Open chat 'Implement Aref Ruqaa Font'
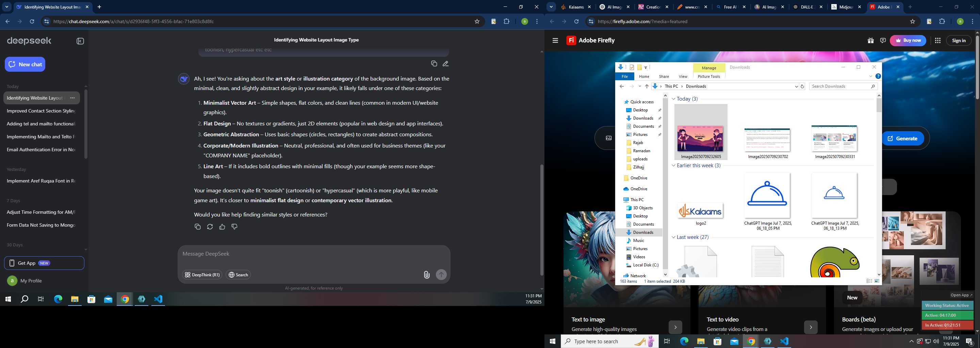980x348 pixels. click(x=41, y=181)
